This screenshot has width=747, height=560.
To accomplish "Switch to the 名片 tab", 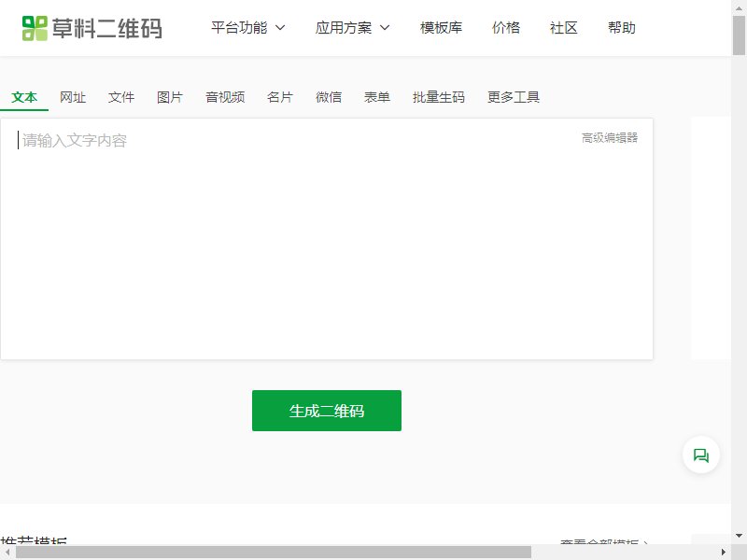I will point(280,97).
